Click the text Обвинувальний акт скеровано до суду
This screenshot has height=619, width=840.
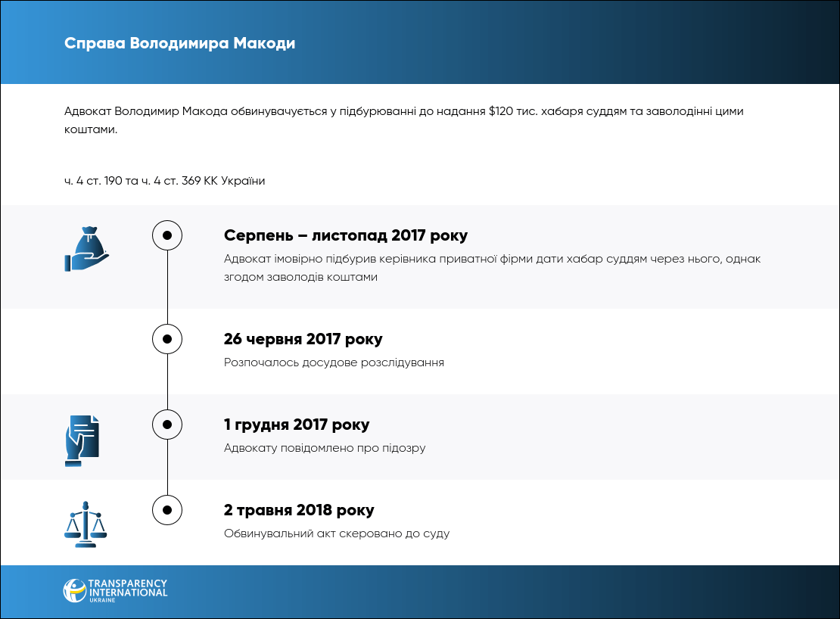[x=337, y=533]
